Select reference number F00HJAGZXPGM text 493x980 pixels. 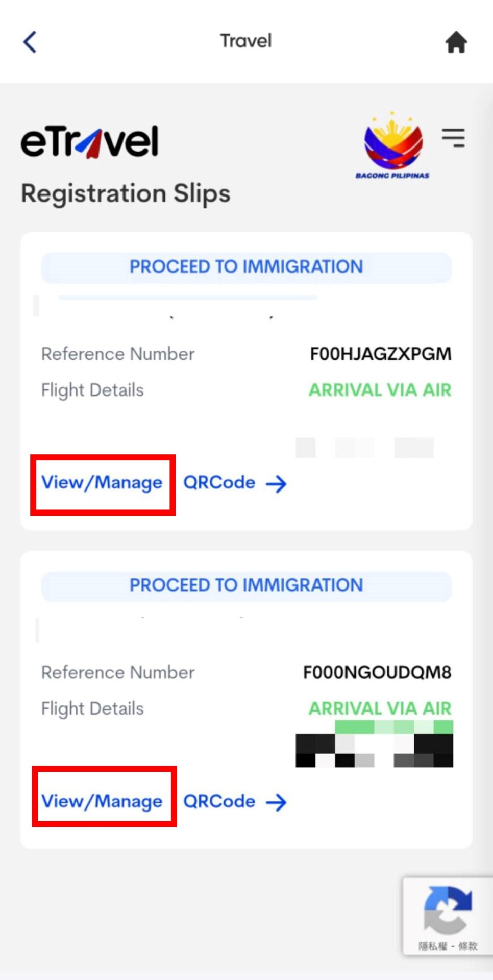[x=380, y=354]
